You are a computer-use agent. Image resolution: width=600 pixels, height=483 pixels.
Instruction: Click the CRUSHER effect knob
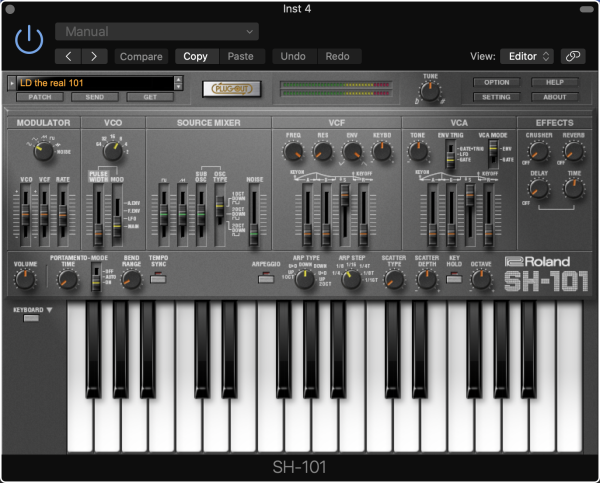[539, 152]
